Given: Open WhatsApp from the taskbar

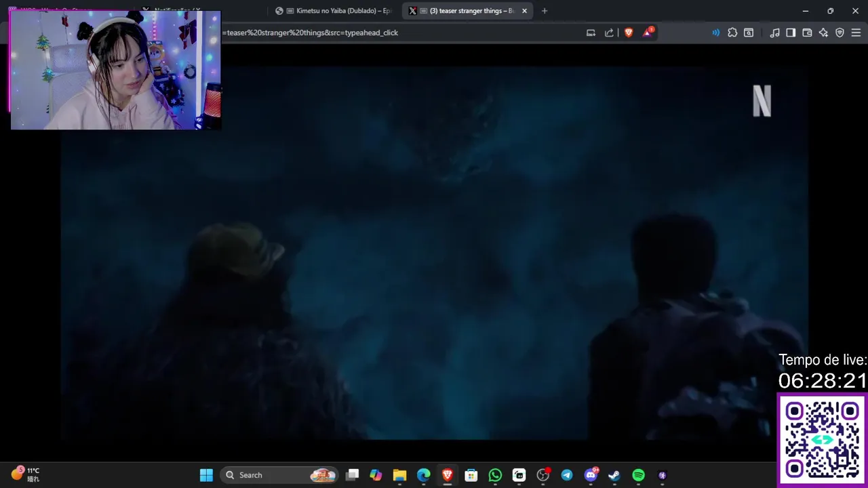Looking at the screenshot, I should (x=495, y=475).
